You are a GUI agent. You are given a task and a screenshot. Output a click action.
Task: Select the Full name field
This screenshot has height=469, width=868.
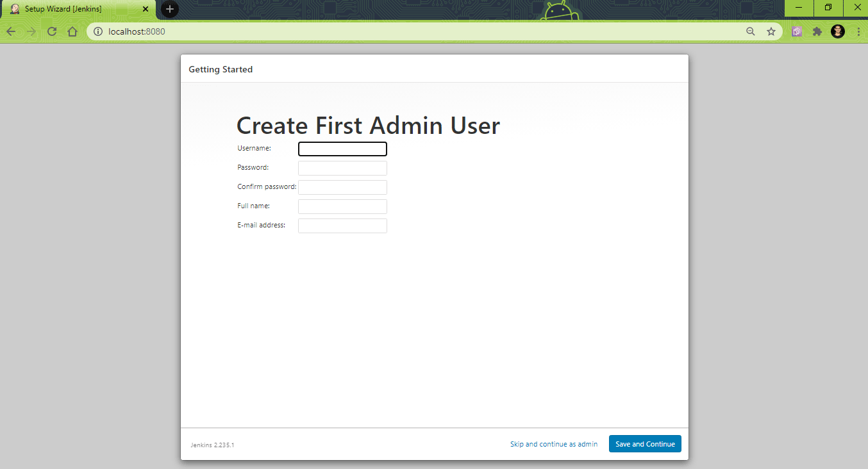(x=342, y=206)
